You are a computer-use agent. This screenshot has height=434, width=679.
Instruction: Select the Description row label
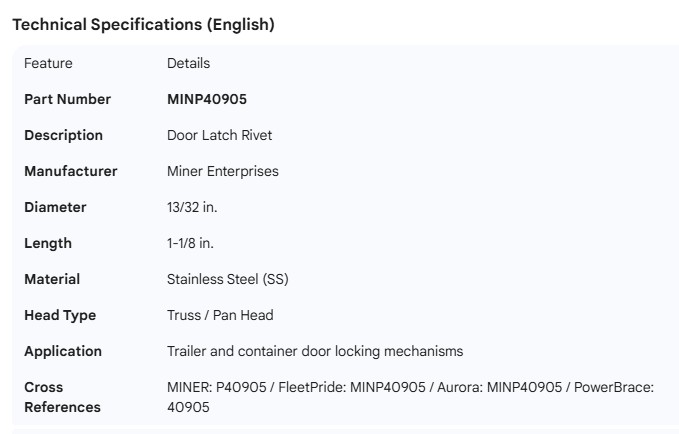click(x=63, y=135)
